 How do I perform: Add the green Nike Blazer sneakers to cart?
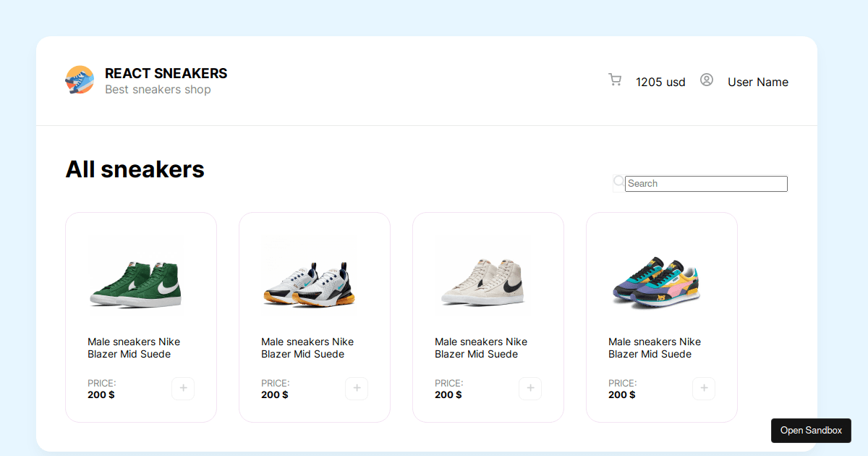tap(183, 389)
